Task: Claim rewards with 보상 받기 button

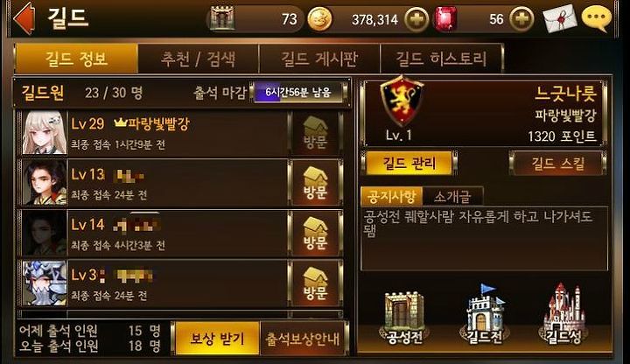Action: point(217,339)
